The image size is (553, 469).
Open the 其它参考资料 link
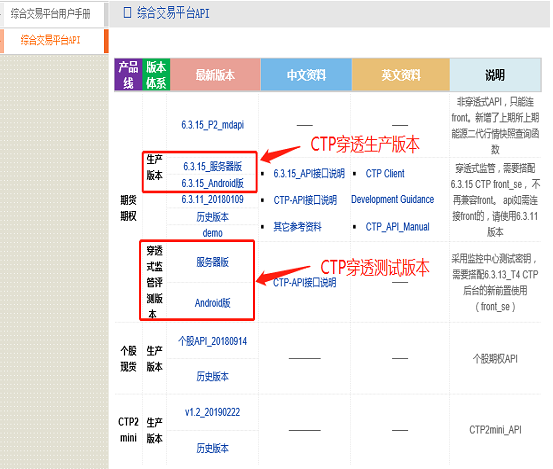[x=297, y=226]
